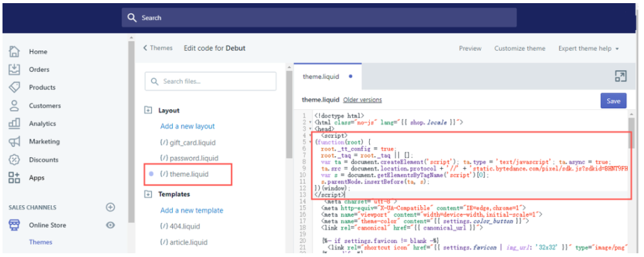Screen dimensions: 644x257
Task: Click magnifier icon in Search files box
Action: point(155,81)
